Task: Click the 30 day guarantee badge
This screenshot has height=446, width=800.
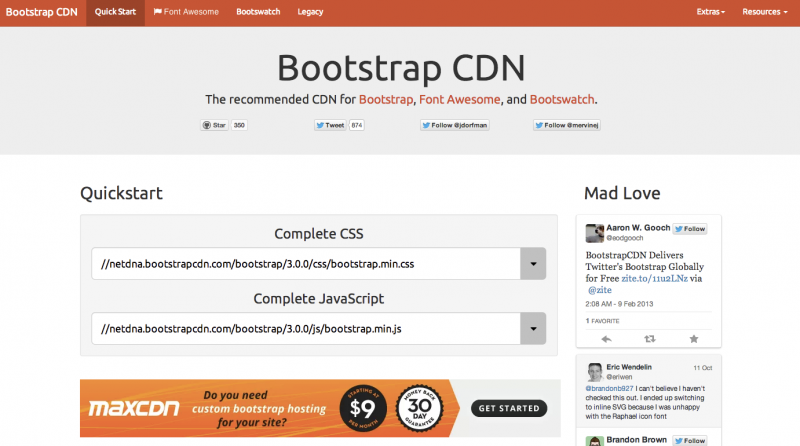Action: [x=419, y=408]
